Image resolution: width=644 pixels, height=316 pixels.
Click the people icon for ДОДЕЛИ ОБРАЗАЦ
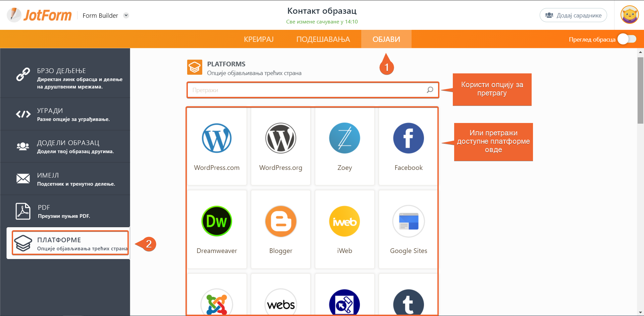click(23, 146)
